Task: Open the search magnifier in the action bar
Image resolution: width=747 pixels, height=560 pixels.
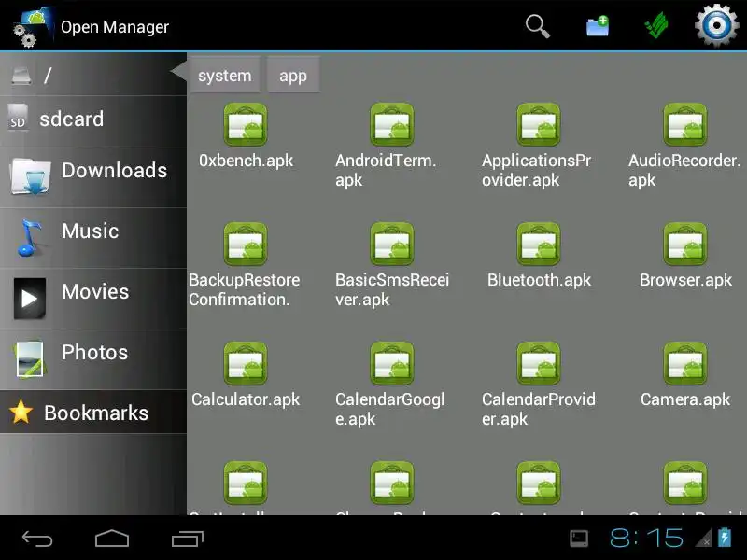Action: 538,26
